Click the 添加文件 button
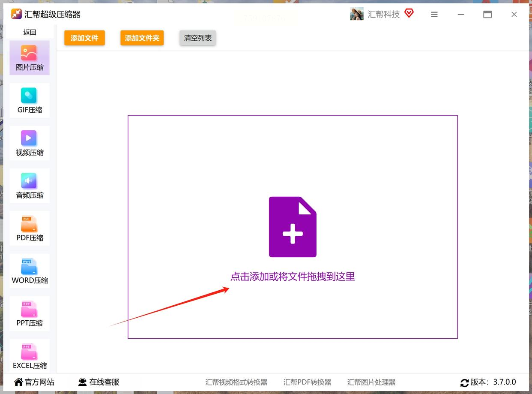 point(84,38)
